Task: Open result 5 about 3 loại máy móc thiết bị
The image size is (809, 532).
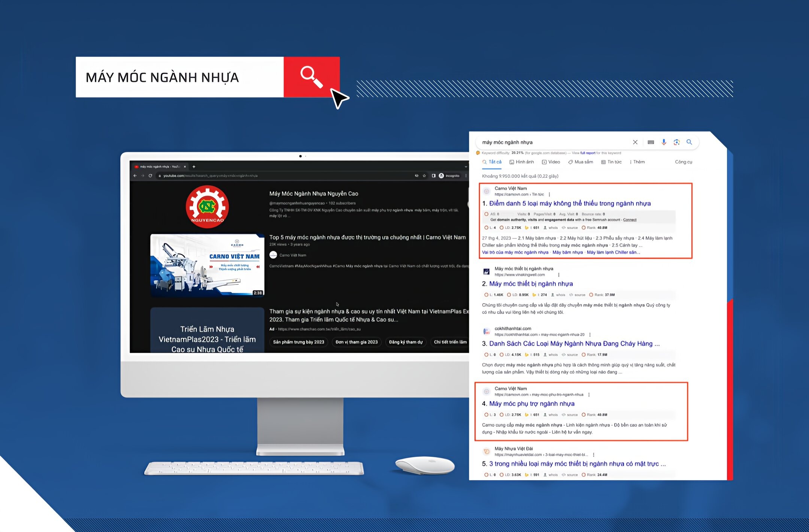Action: [577, 464]
